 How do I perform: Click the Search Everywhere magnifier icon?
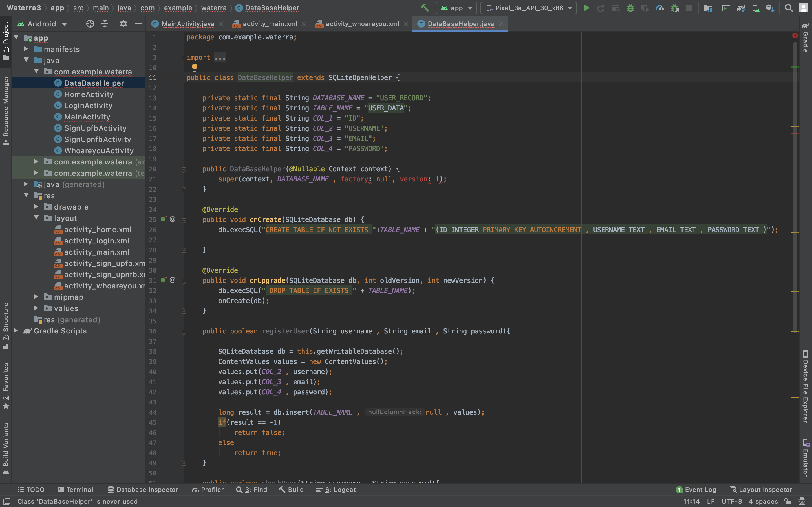[789, 8]
